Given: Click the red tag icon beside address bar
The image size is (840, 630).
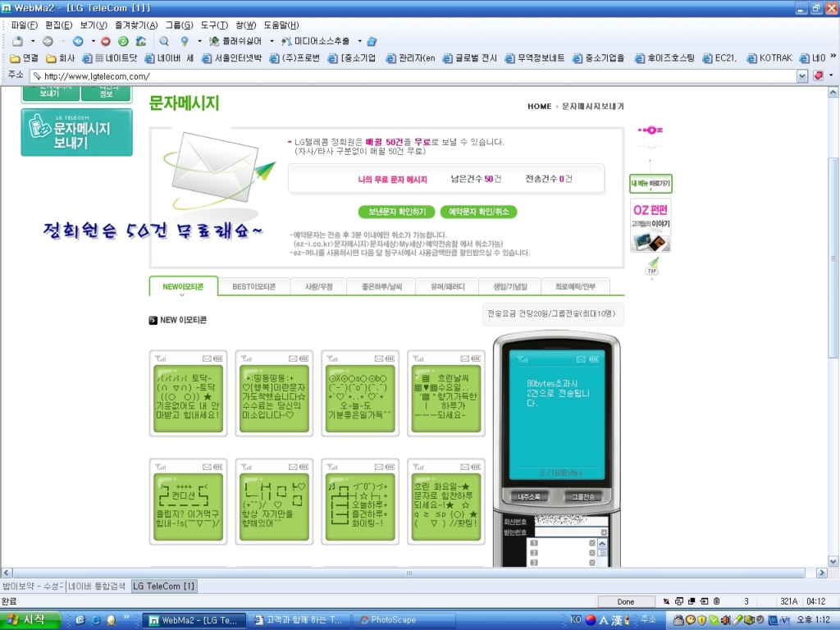Looking at the screenshot, I should click(818, 76).
